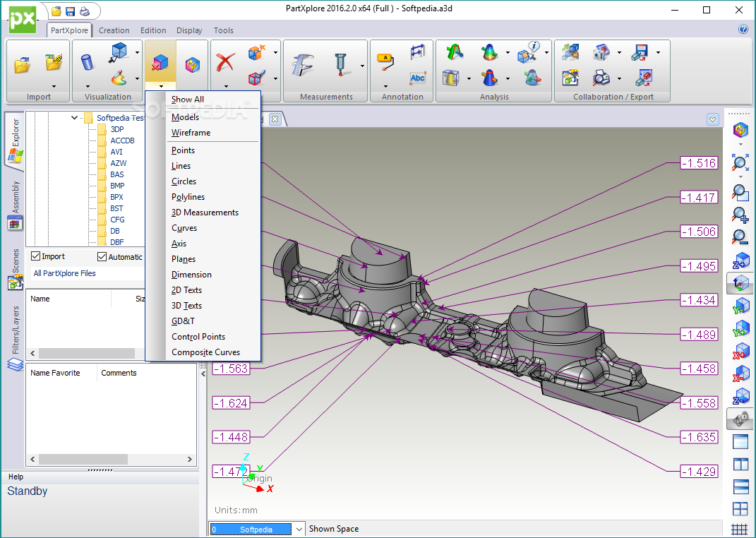Select the Y+ view cube

(740, 328)
